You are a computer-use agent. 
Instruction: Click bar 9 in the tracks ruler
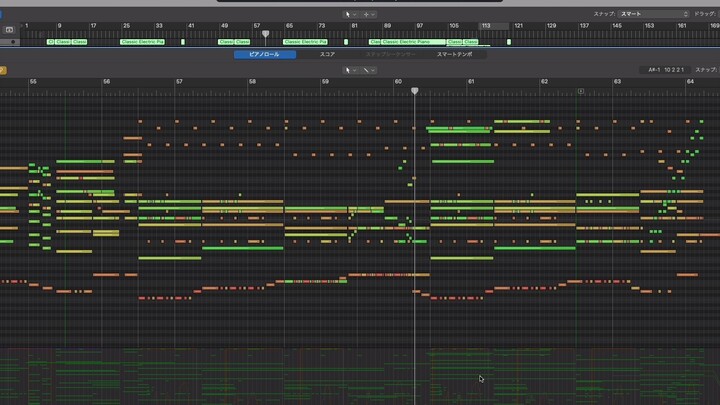click(x=59, y=26)
